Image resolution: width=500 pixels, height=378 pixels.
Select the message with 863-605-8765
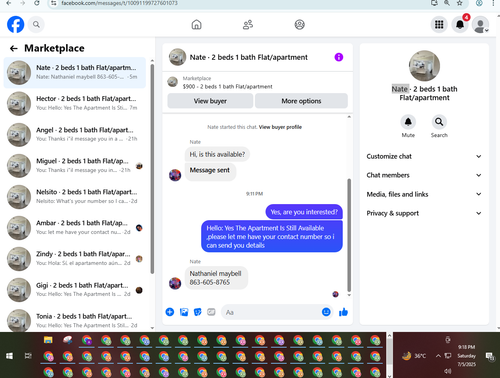click(216, 278)
